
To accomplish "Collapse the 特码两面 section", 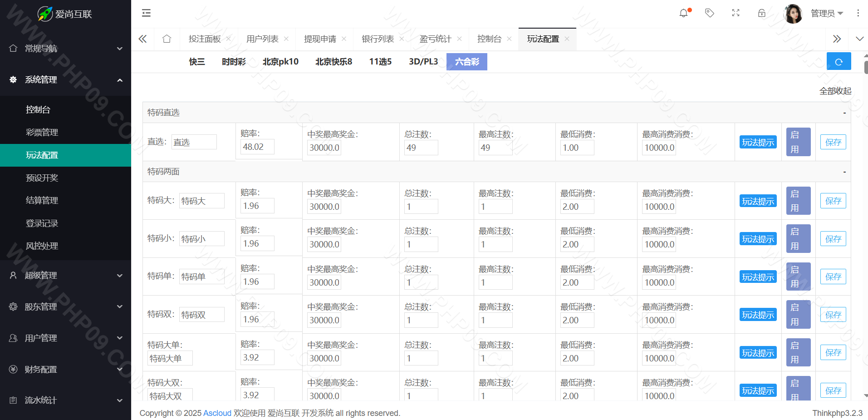I will tap(844, 172).
